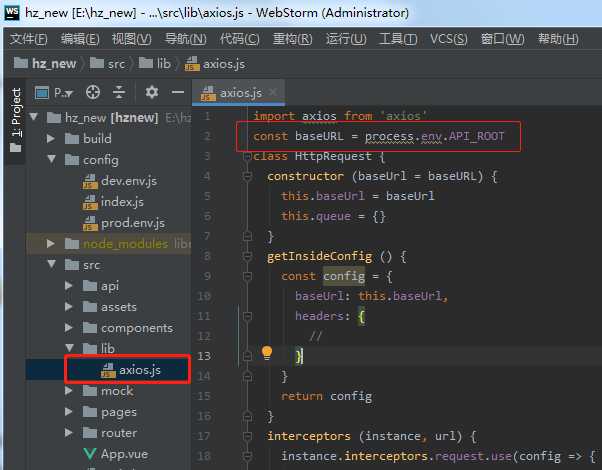The height and width of the screenshot is (470, 602).
Task: Click the build folder icon
Action: [x=72, y=138]
